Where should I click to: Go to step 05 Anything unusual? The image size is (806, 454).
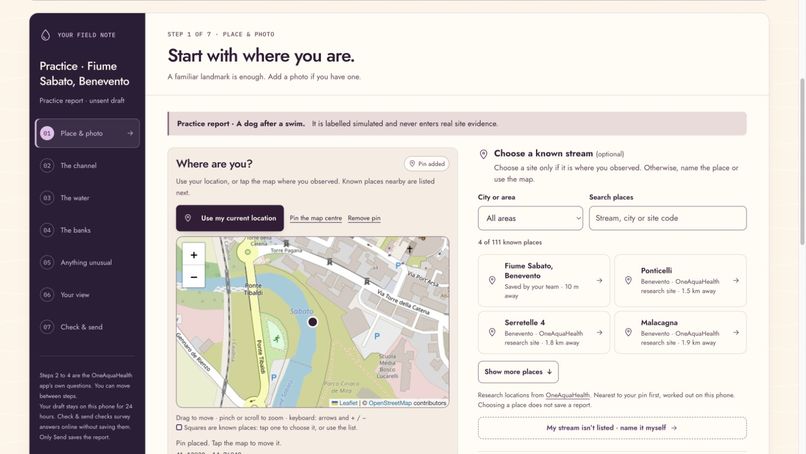pos(87,262)
